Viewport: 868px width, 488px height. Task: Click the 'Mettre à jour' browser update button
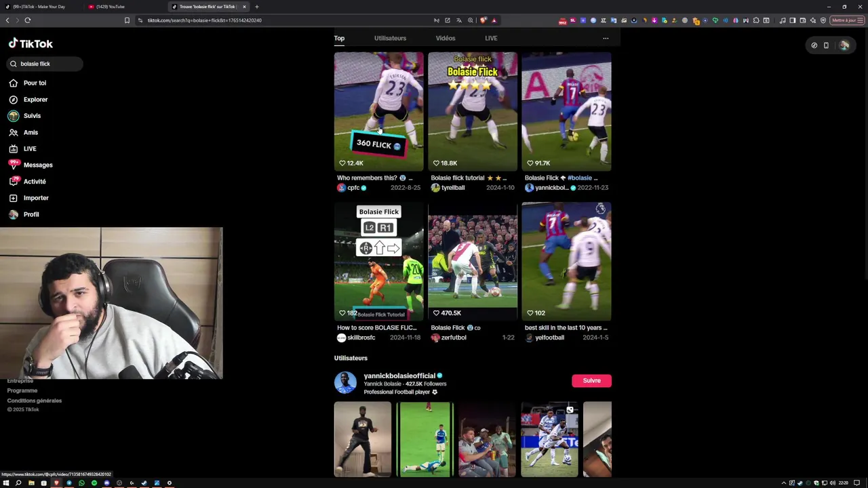pos(847,20)
